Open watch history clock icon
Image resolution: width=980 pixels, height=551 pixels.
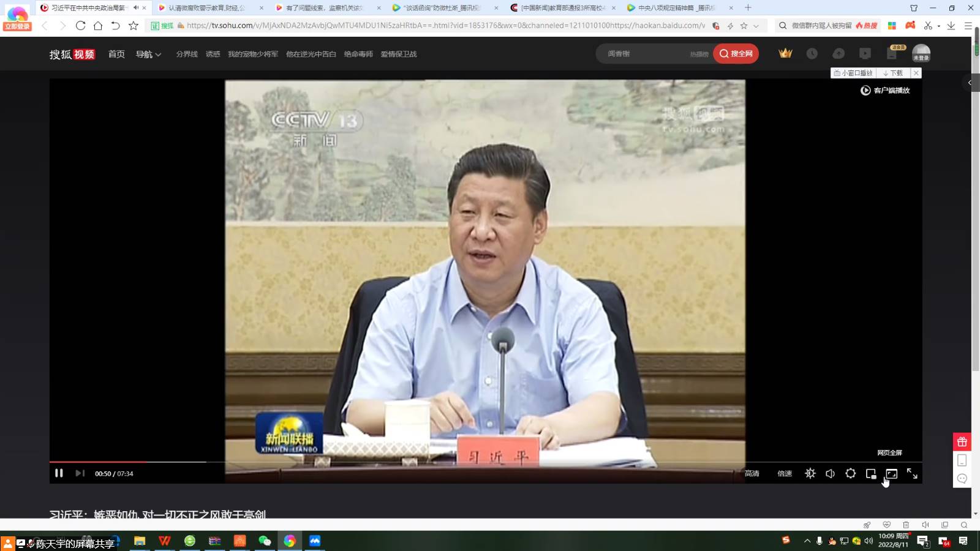[812, 54]
